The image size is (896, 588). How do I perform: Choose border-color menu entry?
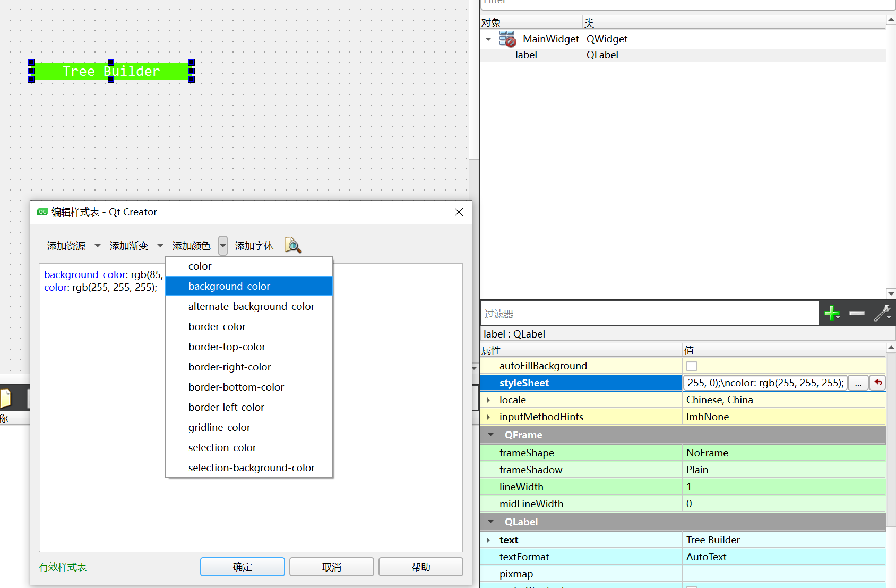pos(249,327)
